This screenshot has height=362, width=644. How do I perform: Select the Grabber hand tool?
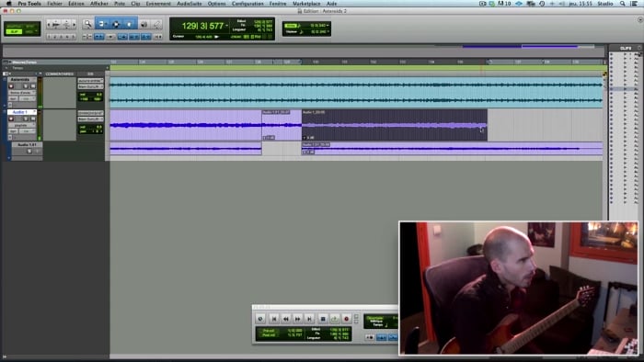[x=129, y=24]
